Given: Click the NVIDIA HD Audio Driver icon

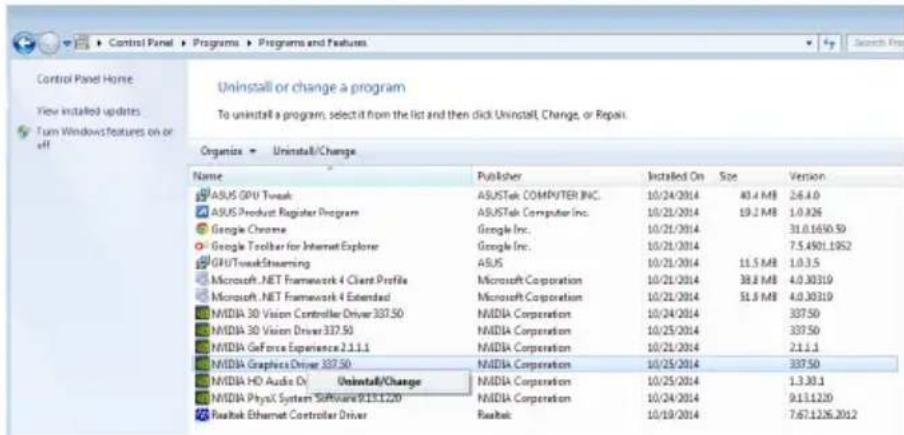Looking at the screenshot, I should pyautogui.click(x=200, y=381).
